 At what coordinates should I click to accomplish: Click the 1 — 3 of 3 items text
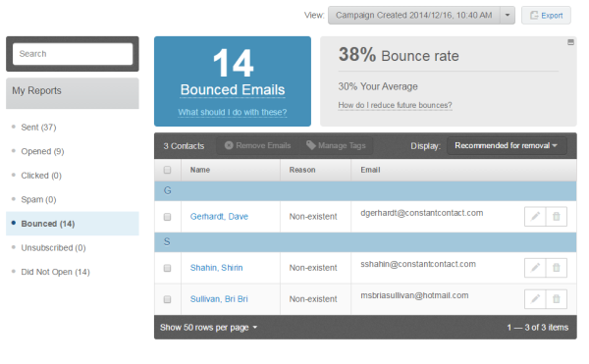pyautogui.click(x=538, y=328)
